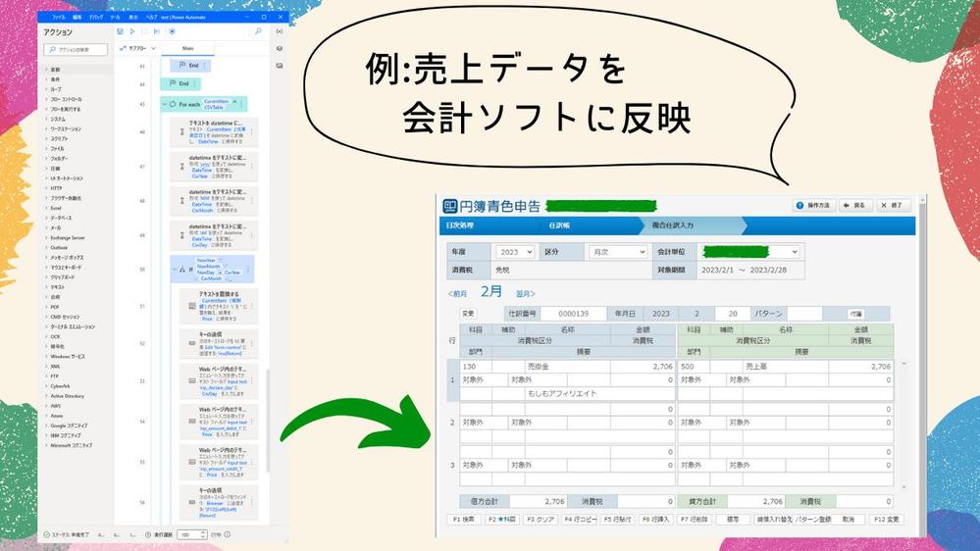Click the 変更 button beside 仕訳番号

468,314
